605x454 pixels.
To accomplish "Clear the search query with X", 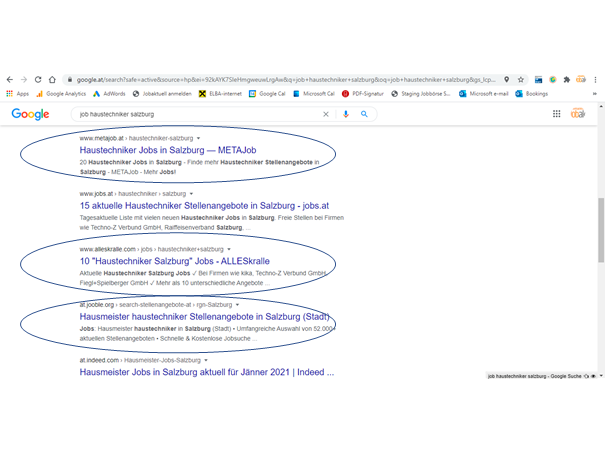I will [326, 114].
